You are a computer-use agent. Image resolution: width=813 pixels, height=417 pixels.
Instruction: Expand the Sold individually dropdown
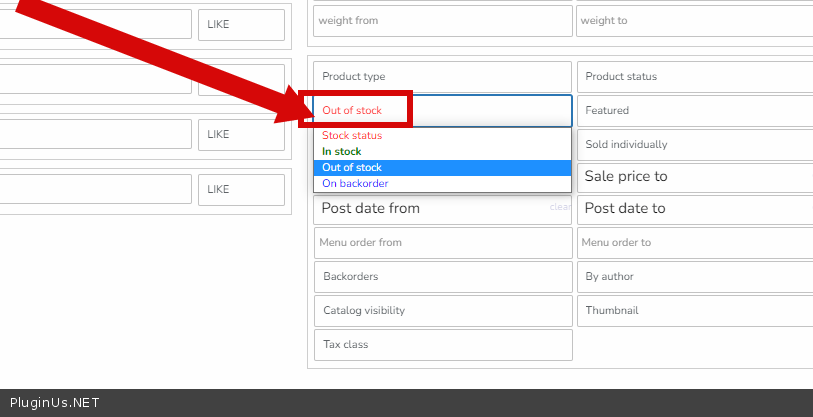694,145
